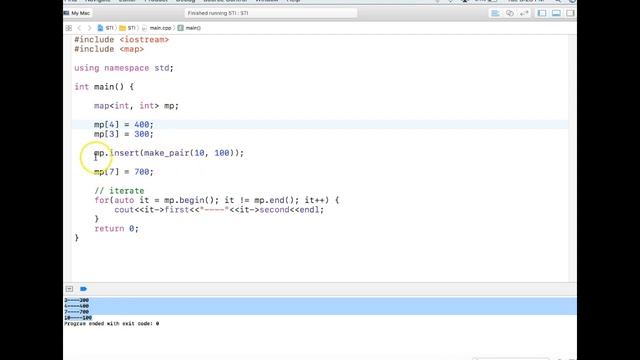Open main.cpp in the jump bar

point(157,28)
